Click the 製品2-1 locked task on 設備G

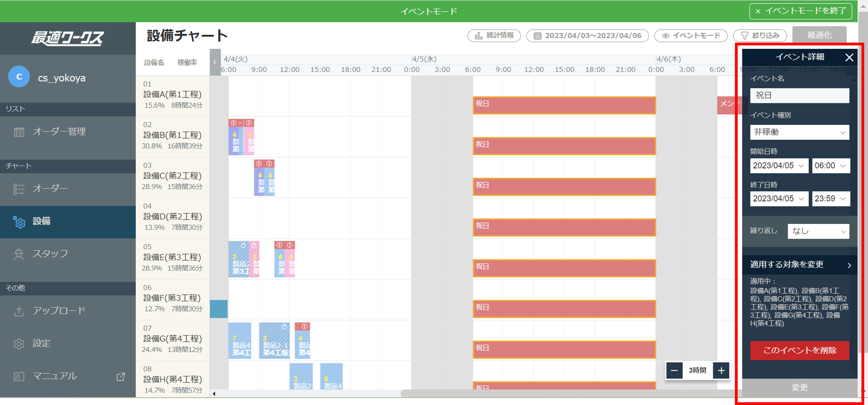[x=274, y=341]
